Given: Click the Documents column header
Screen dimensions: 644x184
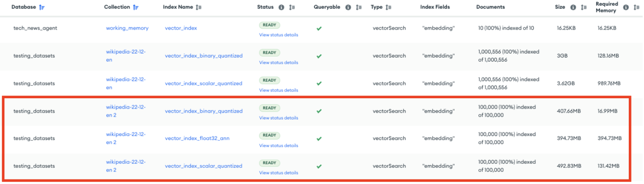Looking at the screenshot, I should pos(490,7).
